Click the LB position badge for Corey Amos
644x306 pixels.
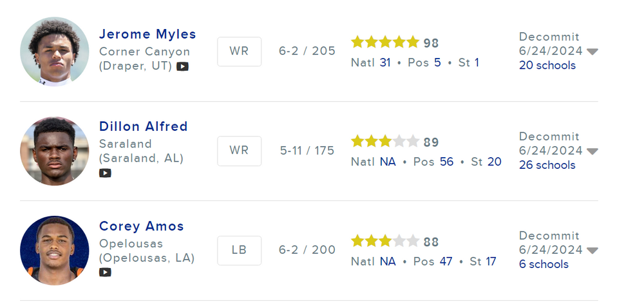[239, 250]
